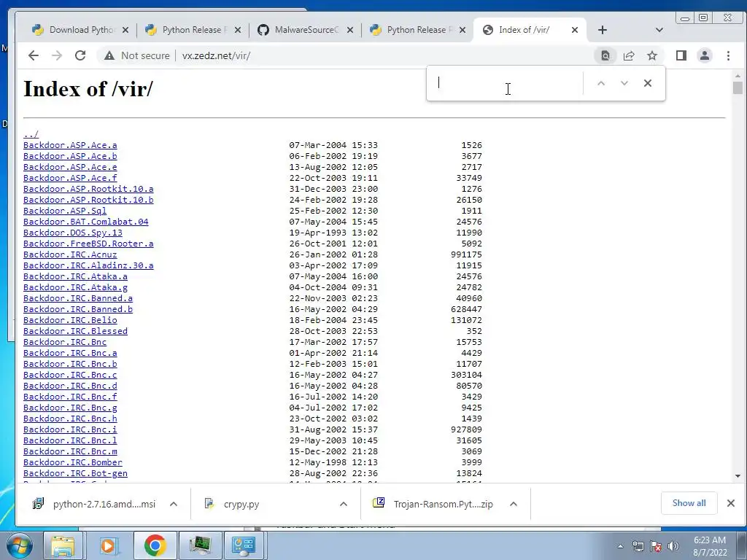Close the downloads bar
The image size is (747, 560).
click(731, 503)
